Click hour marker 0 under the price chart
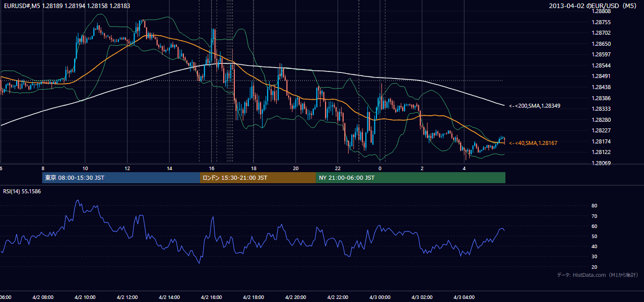The height and width of the screenshot is (302, 644). coord(380,169)
